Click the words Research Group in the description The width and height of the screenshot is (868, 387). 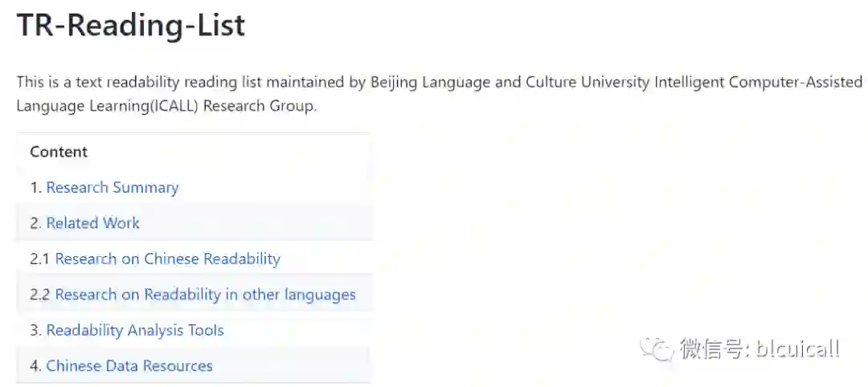(259, 106)
